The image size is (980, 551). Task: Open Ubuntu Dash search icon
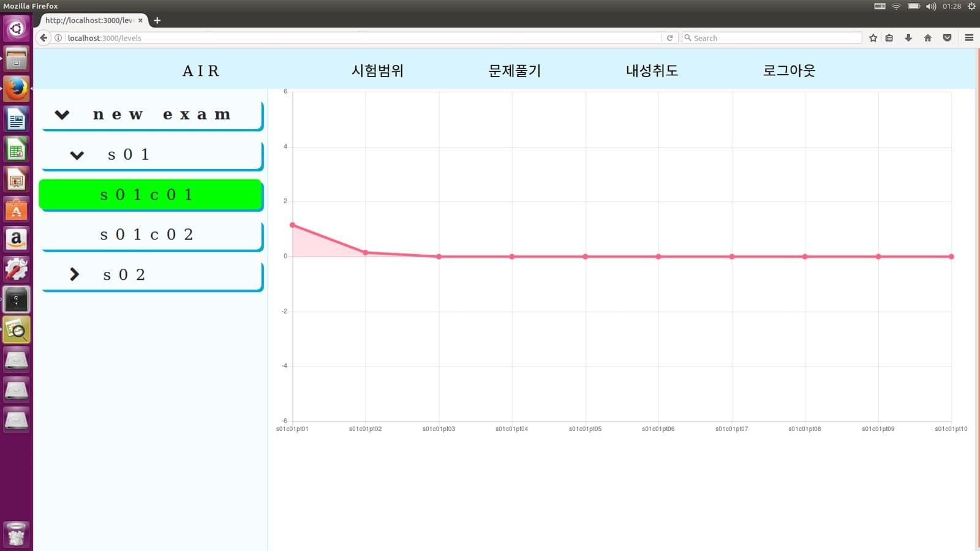17,29
